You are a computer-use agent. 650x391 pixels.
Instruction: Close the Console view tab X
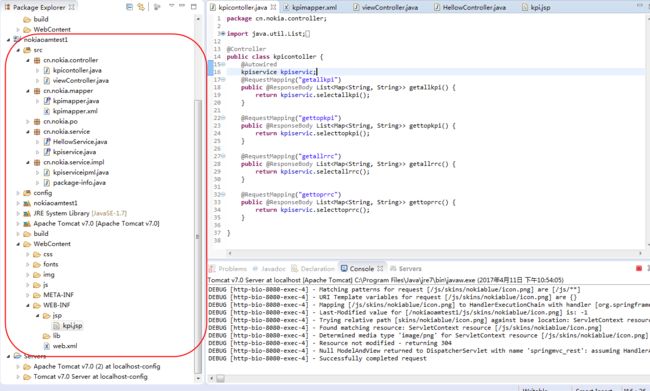(x=380, y=269)
